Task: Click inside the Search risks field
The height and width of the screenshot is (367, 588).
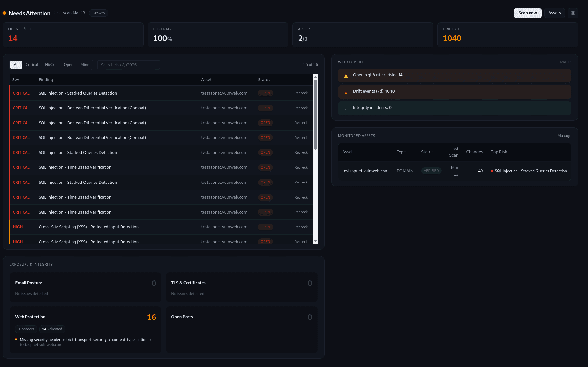Action: coord(128,65)
